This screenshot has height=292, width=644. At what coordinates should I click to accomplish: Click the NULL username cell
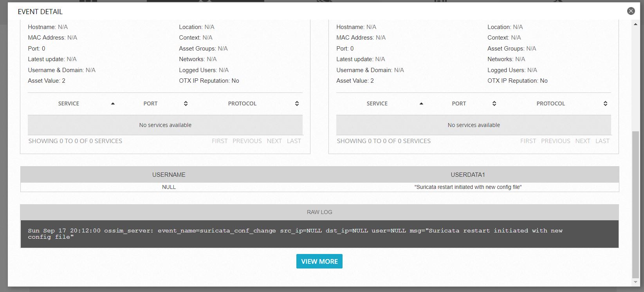tap(169, 187)
